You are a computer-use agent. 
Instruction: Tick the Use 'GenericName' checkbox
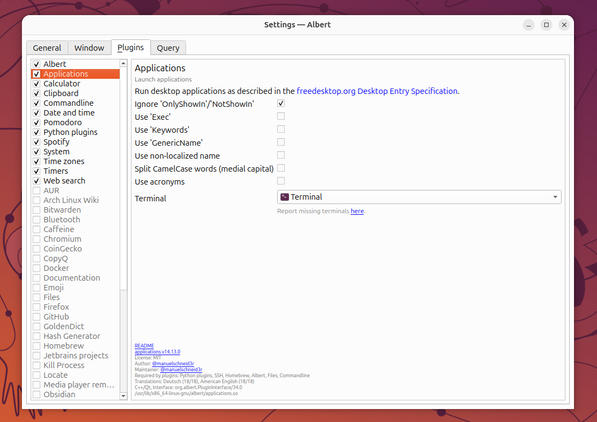[281, 142]
